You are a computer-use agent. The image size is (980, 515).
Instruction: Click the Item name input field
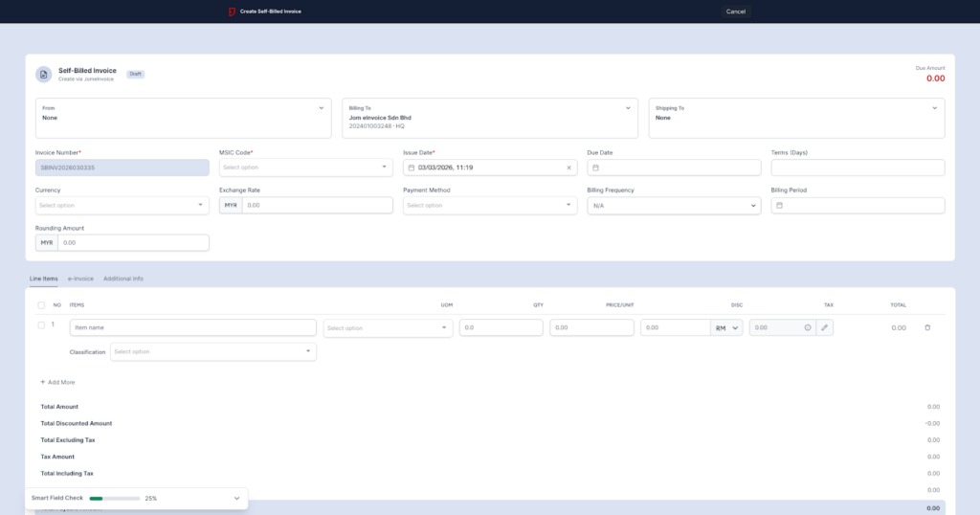pos(192,327)
